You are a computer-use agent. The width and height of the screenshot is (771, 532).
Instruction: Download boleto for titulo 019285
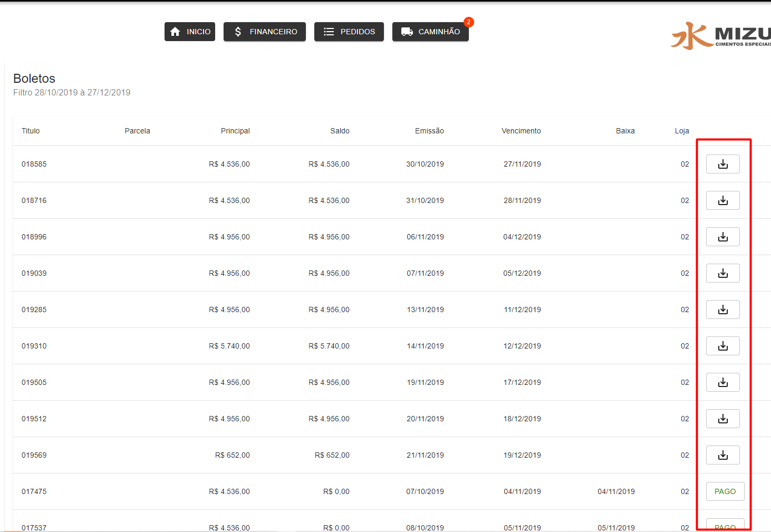pos(722,309)
